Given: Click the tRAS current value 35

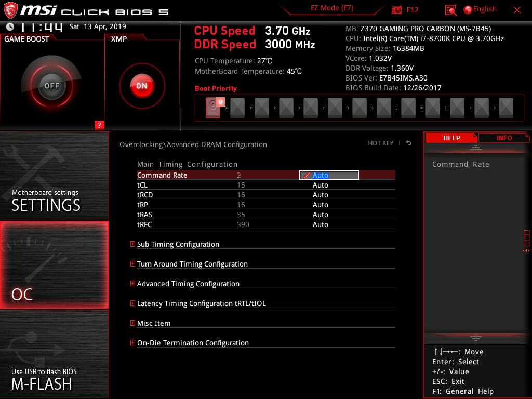Looking at the screenshot, I should click(x=241, y=215).
